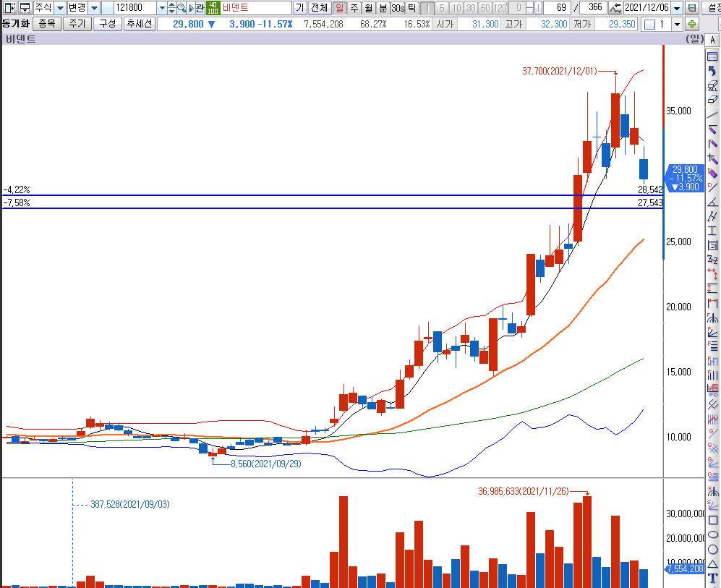Viewport: 721px width, 588px height.
Task: Click the undo curved arrow icon
Action: click(712, 71)
